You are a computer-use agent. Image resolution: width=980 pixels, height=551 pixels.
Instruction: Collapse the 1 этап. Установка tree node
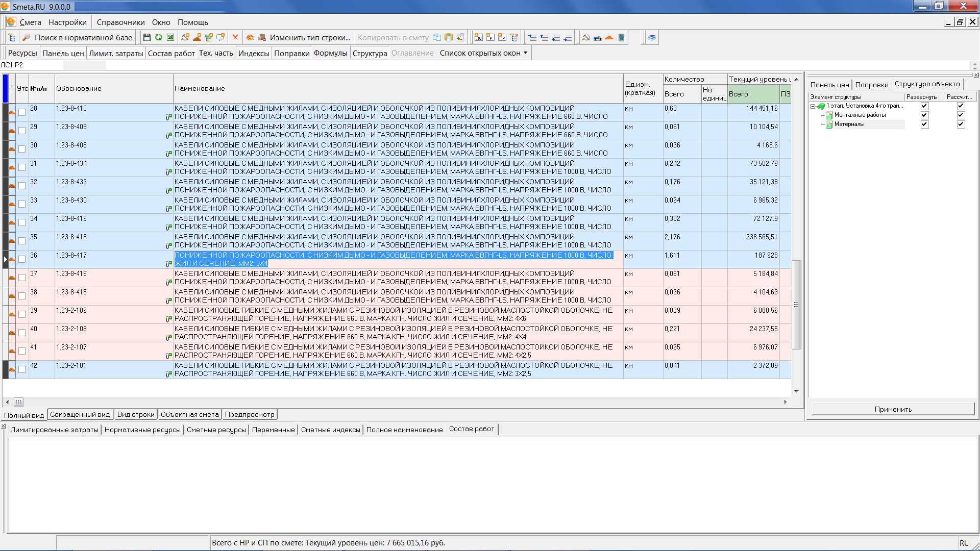tap(813, 106)
